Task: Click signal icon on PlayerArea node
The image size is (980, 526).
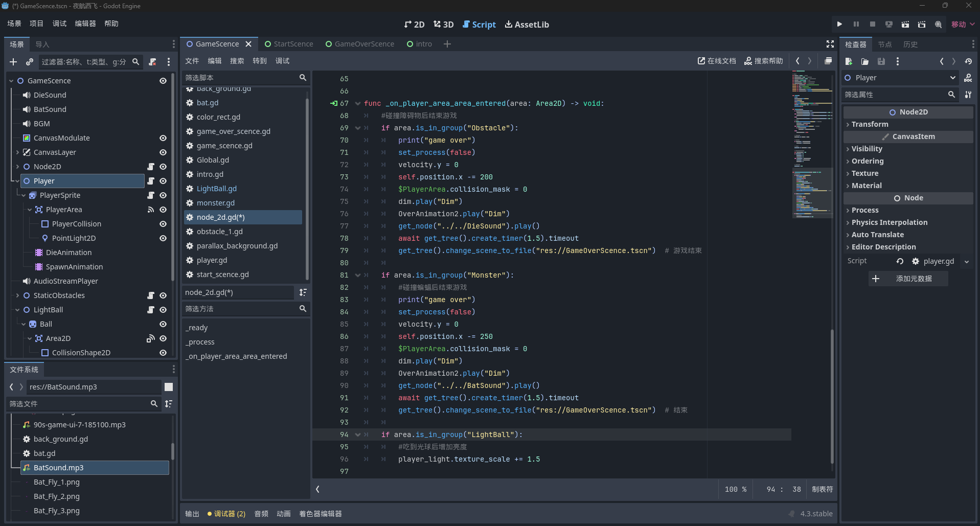Action: [151, 210]
